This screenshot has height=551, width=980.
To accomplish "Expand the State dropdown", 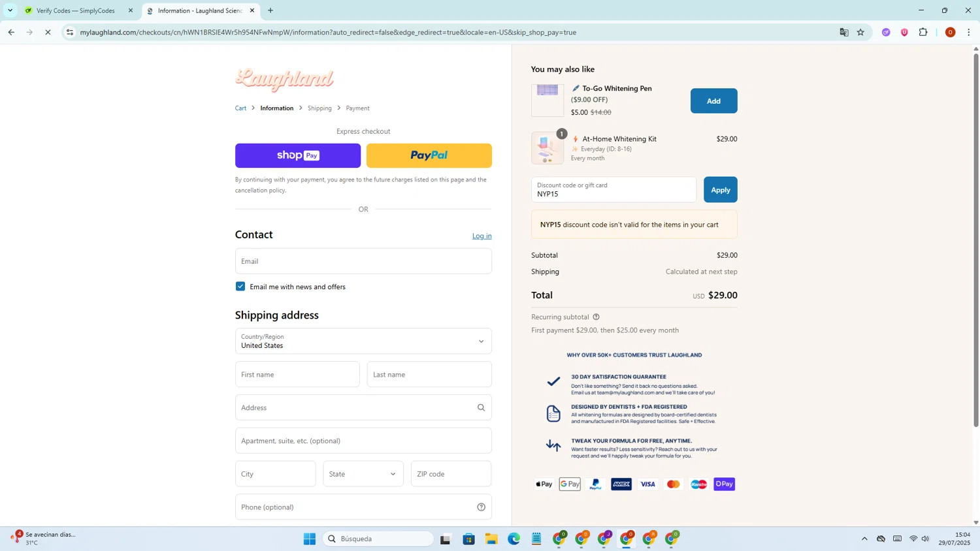I will (x=363, y=474).
